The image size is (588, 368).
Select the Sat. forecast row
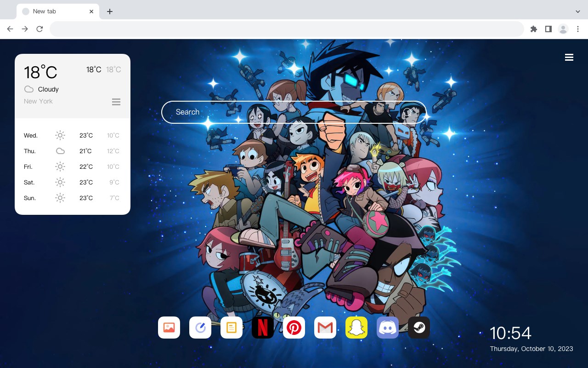[73, 182]
